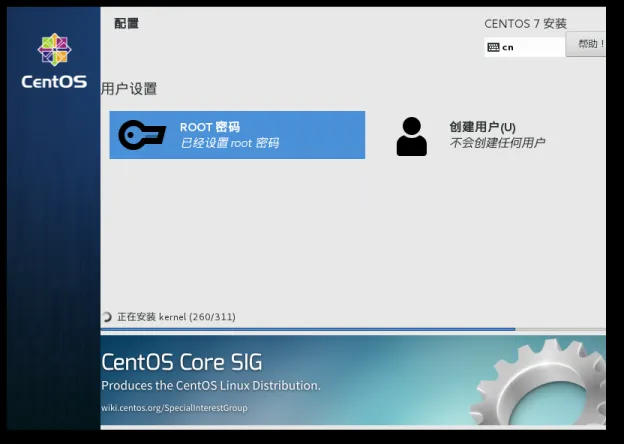The image size is (624, 444).
Task: Click the gear image in banner
Action: pyautogui.click(x=538, y=382)
